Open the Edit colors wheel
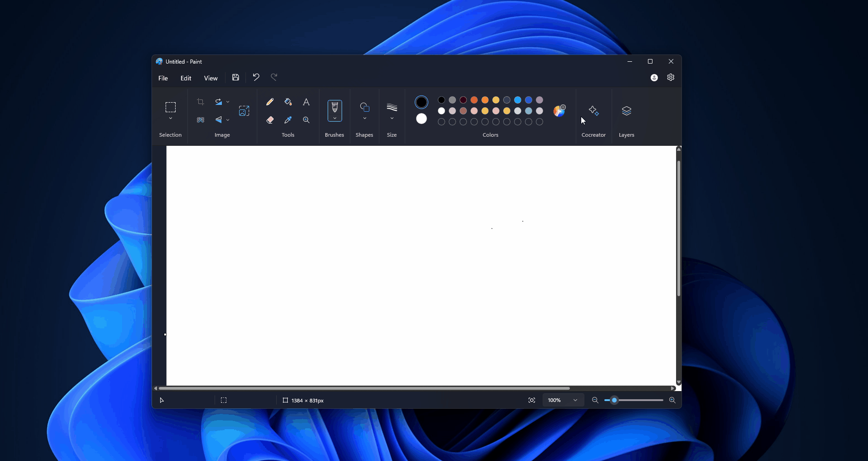This screenshot has height=461, width=868. click(x=559, y=111)
